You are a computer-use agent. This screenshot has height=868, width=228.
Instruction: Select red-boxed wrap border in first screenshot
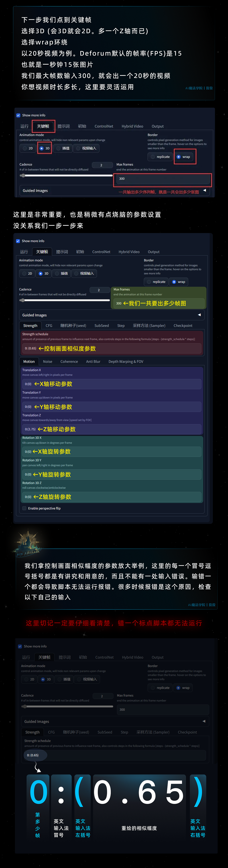(183, 157)
